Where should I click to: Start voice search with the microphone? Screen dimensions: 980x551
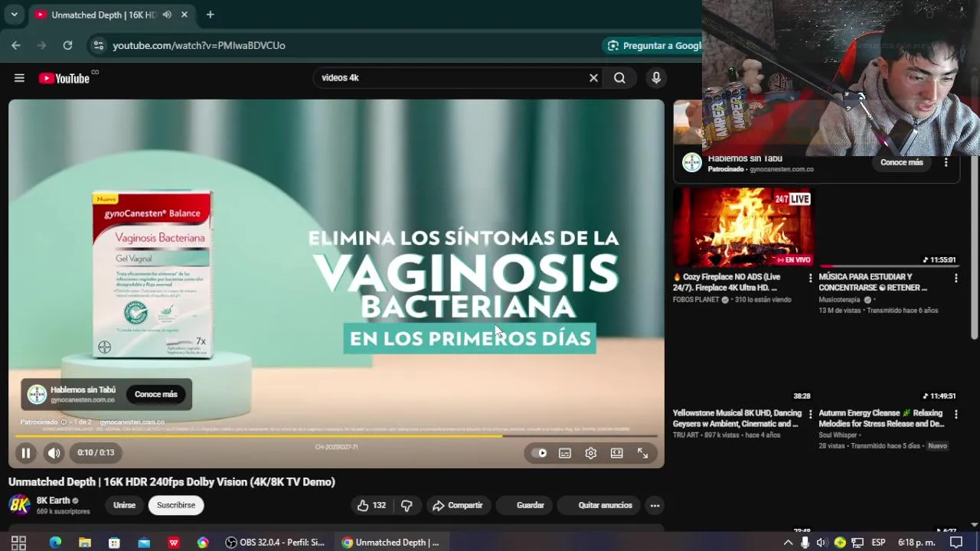(x=656, y=78)
